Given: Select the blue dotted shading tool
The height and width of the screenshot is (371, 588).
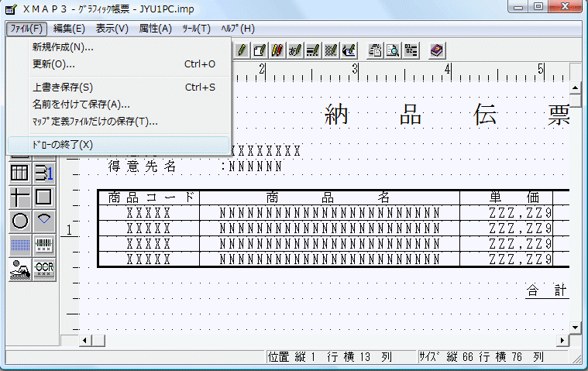Looking at the screenshot, I should [19, 246].
